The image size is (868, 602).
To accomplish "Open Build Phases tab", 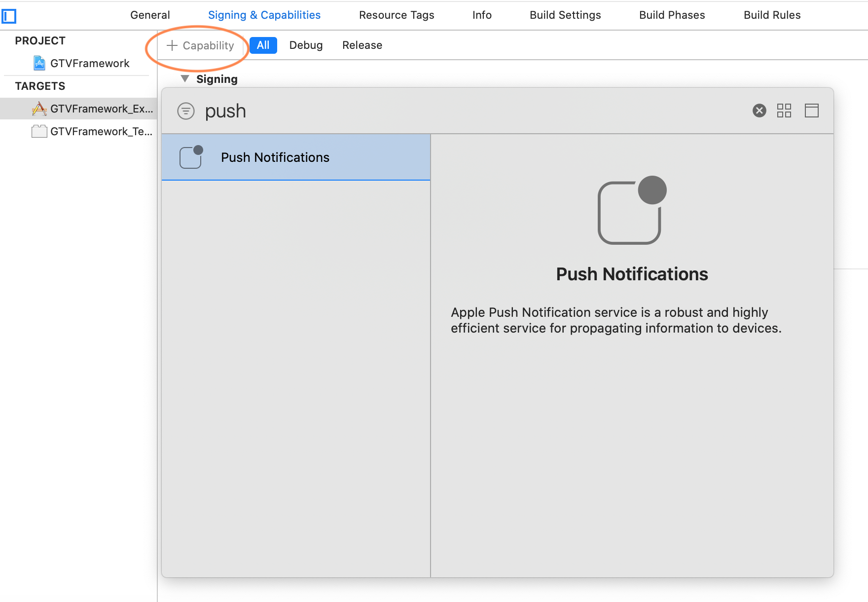I will (672, 15).
